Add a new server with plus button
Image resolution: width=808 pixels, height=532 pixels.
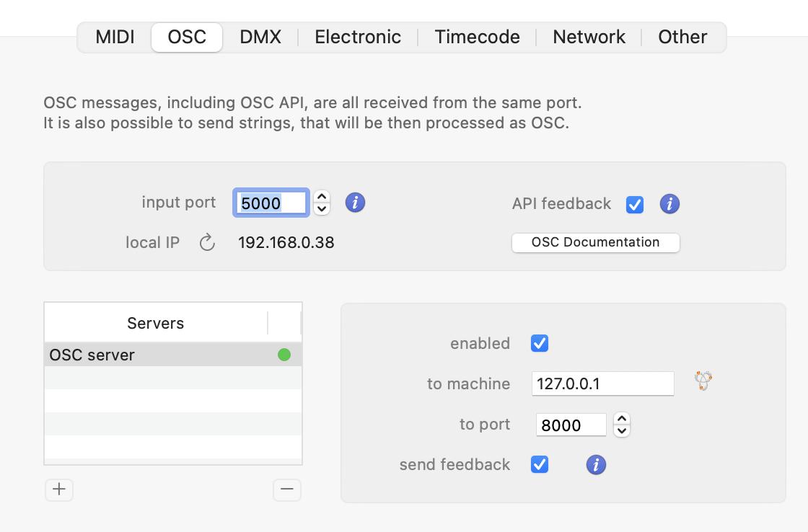[x=59, y=489]
